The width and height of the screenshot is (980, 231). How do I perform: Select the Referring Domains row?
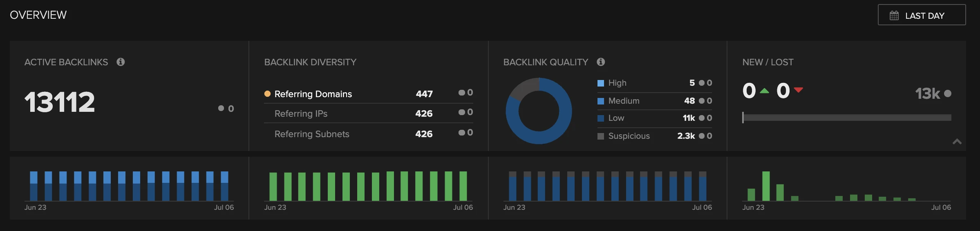313,94
